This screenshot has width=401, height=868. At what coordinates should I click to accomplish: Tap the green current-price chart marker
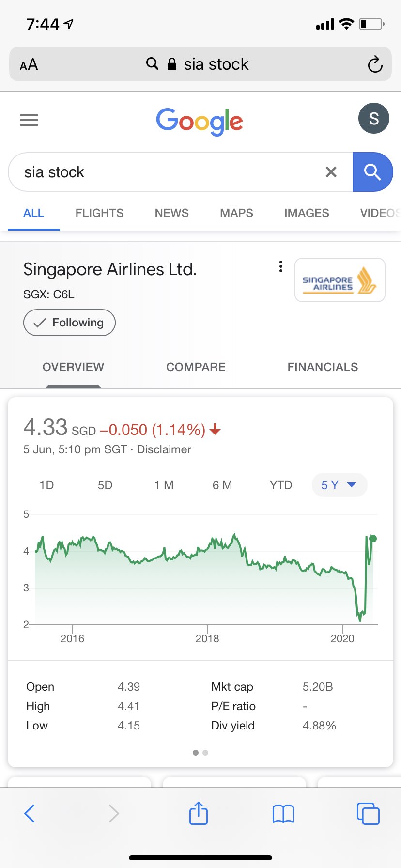pyautogui.click(x=372, y=539)
